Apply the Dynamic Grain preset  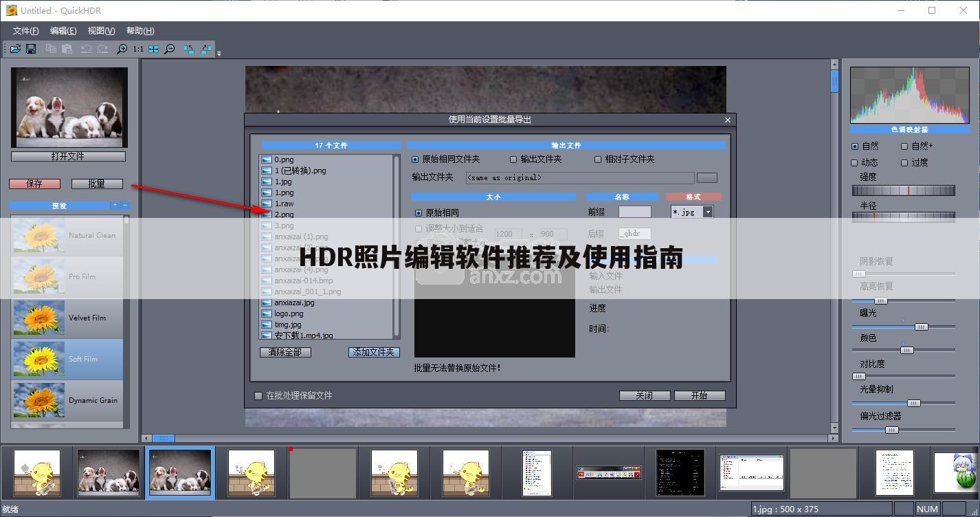click(67, 400)
